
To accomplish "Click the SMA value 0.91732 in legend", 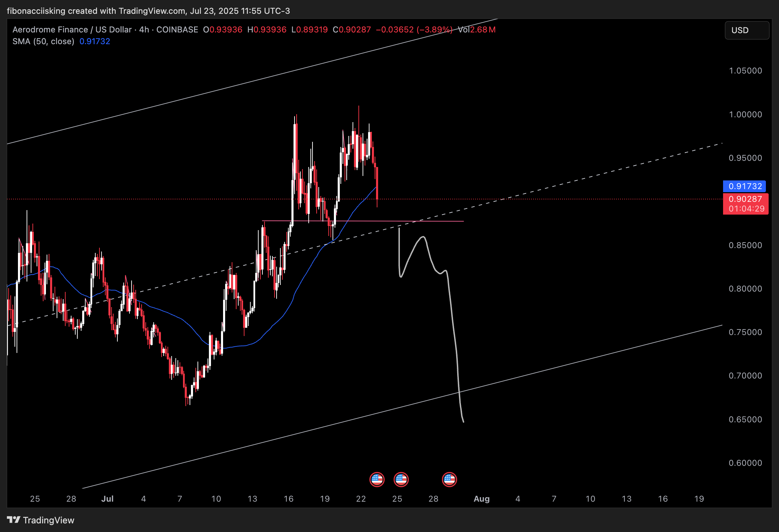I will pos(95,41).
